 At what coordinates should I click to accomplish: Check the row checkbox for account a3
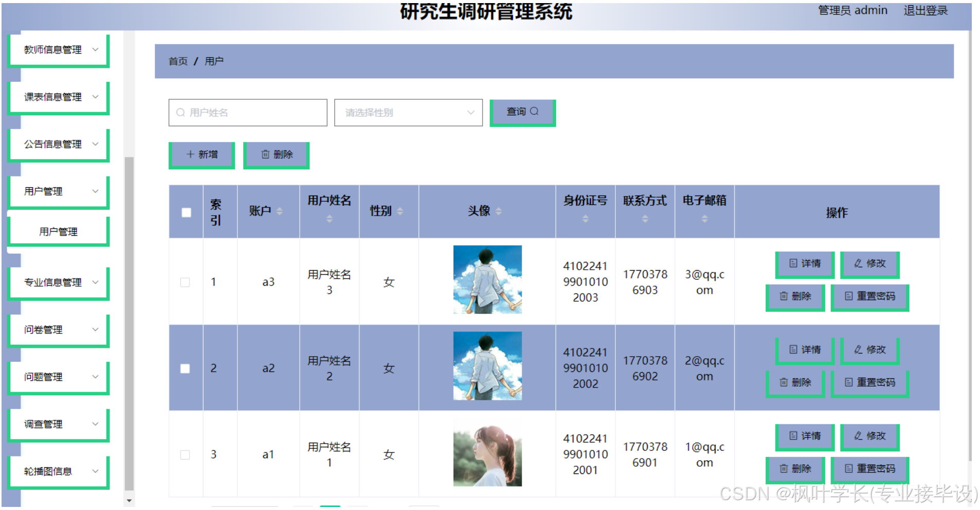185,283
